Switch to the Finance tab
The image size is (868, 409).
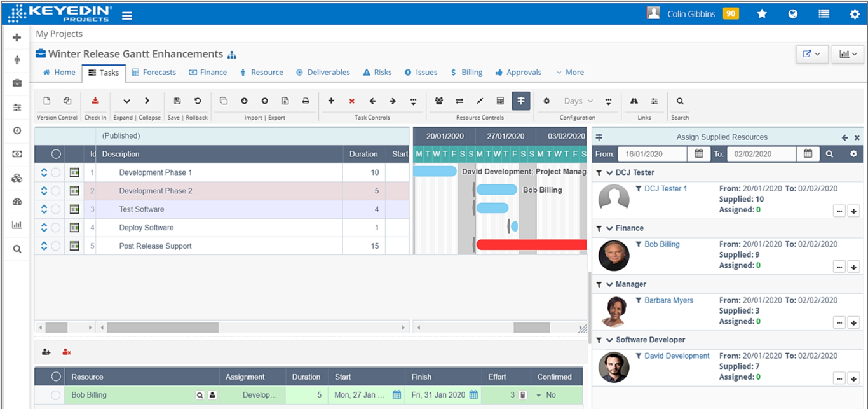(208, 73)
